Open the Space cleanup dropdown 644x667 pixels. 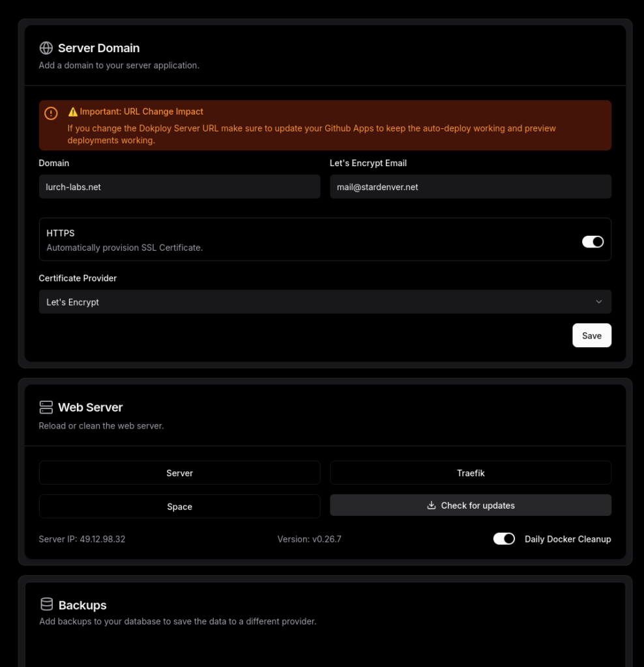pos(179,507)
